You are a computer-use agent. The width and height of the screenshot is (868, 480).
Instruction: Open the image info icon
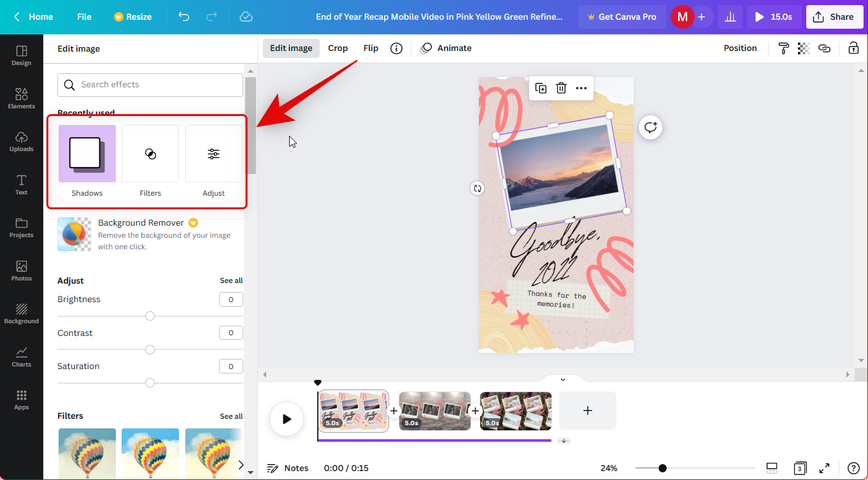[396, 48]
